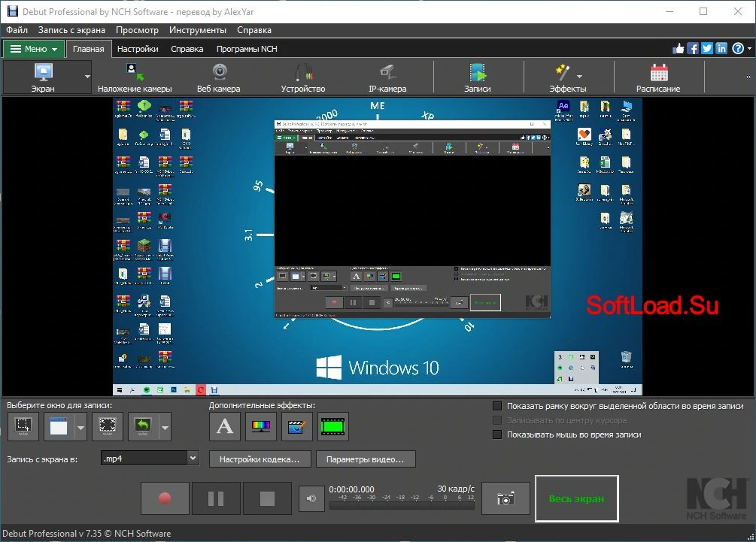Toggle Показывать мышь во время записи checkbox

(497, 435)
